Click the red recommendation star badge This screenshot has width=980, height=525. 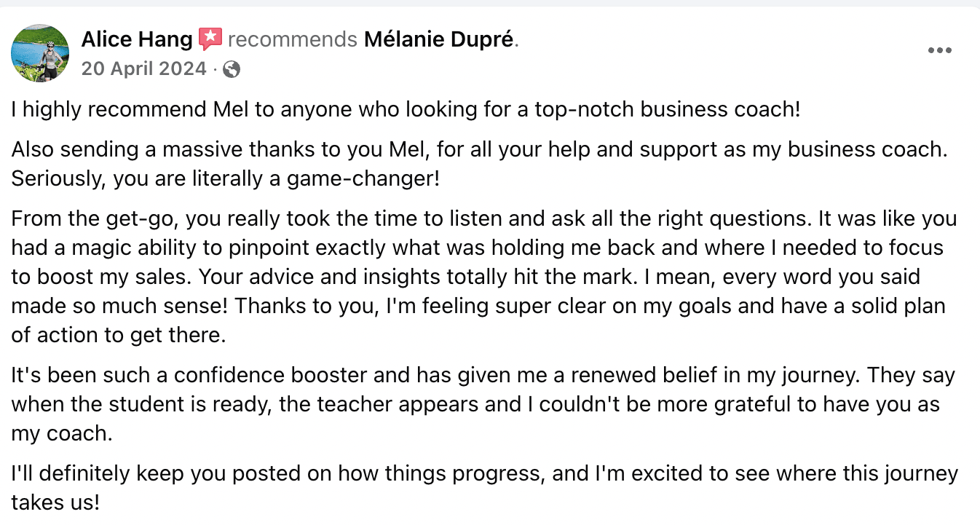click(210, 39)
